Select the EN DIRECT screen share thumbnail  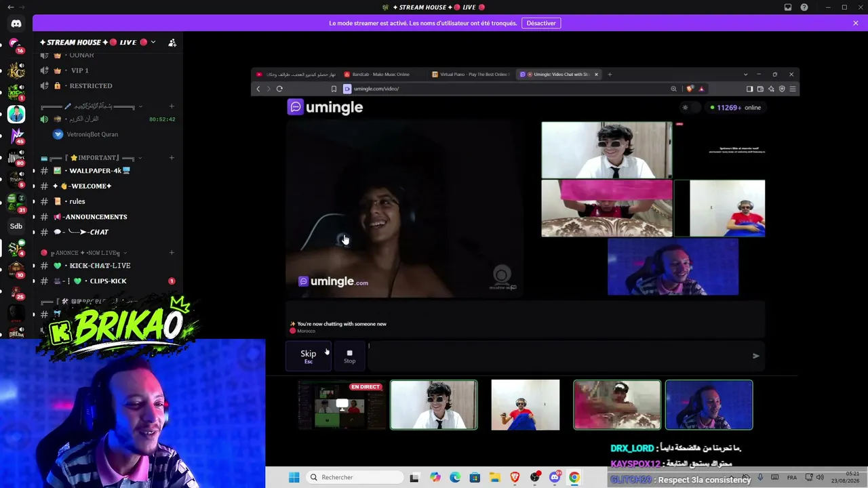click(342, 405)
